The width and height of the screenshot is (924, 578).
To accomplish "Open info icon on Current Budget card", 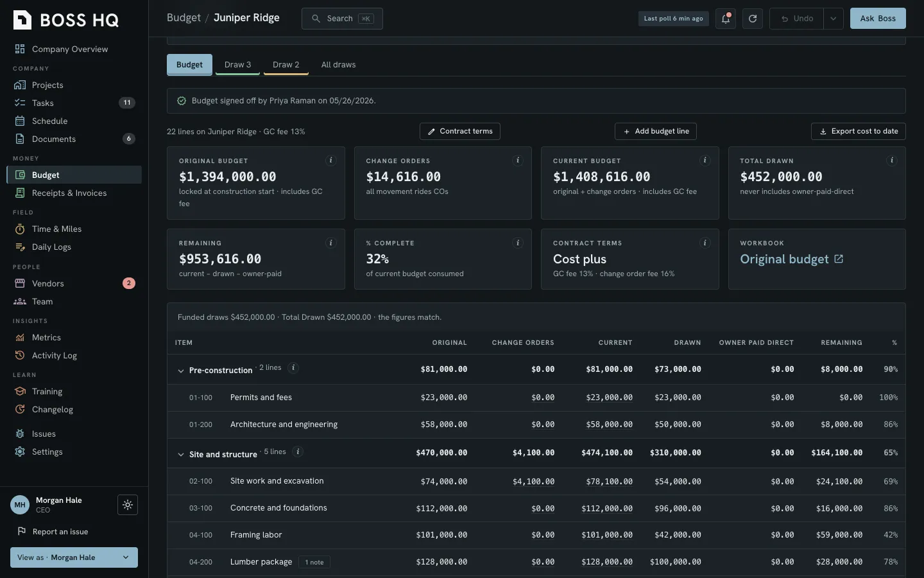I will click(705, 161).
